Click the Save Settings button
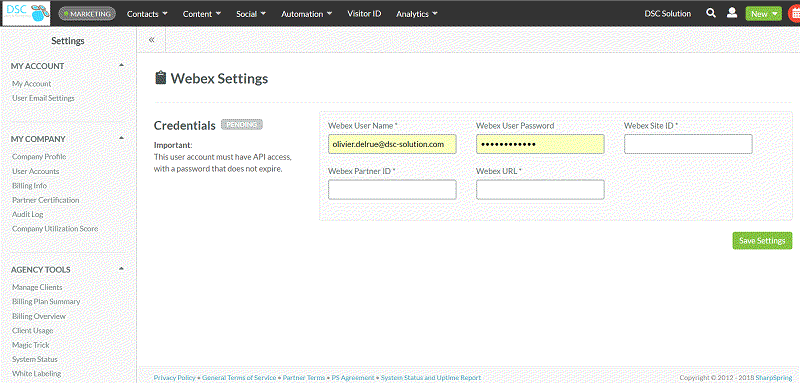The image size is (800, 383). tap(762, 241)
